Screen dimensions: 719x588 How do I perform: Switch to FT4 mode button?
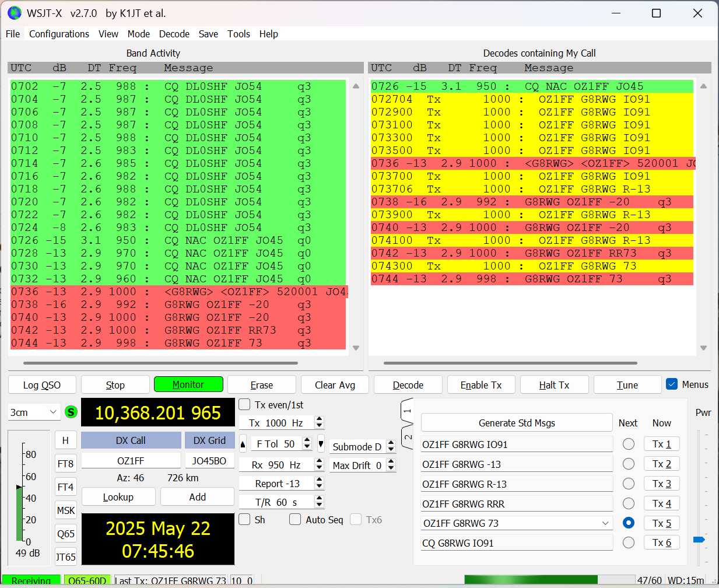coord(65,487)
